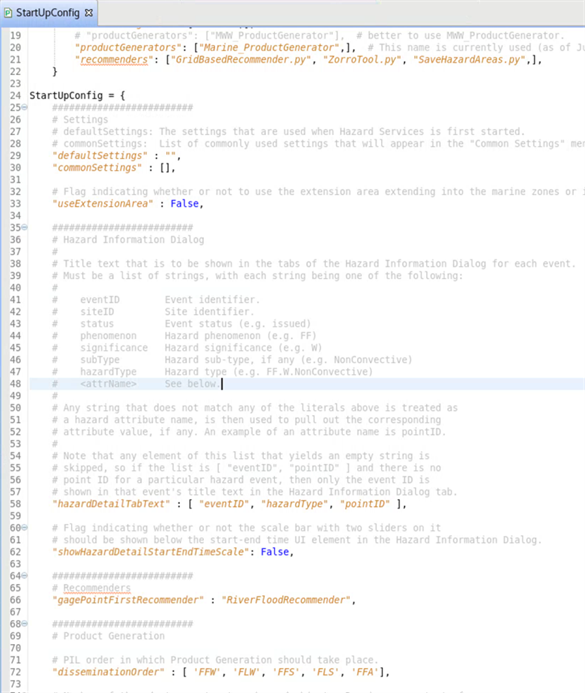Click the 'FFW' entry in disseminationOrder

(207, 672)
